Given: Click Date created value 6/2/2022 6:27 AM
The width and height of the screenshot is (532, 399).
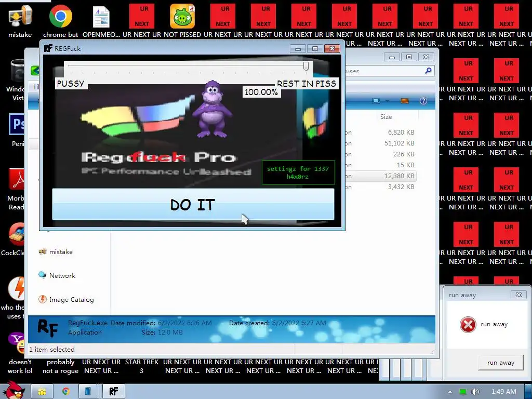Looking at the screenshot, I should [x=299, y=323].
